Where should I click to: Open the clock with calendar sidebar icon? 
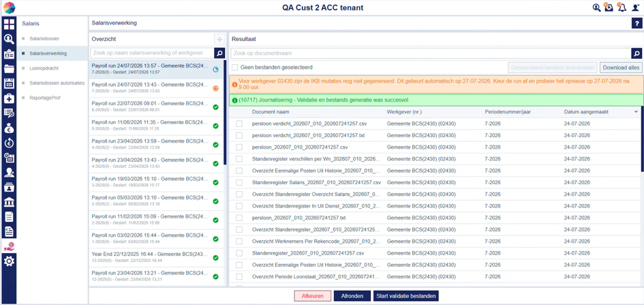pos(9,158)
